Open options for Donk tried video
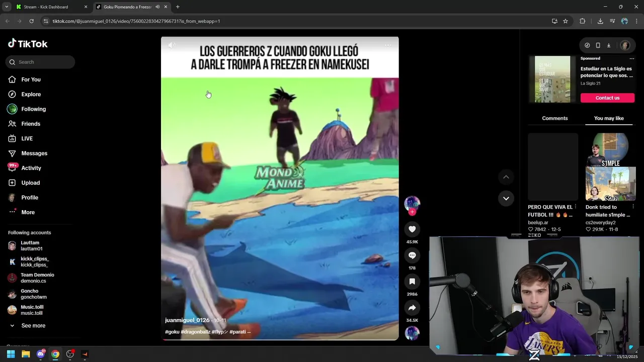The height and width of the screenshot is (362, 644). 633,207
